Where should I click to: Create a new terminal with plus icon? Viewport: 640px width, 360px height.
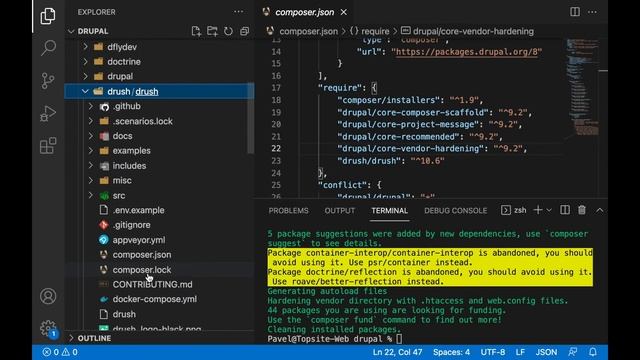[x=538, y=210]
